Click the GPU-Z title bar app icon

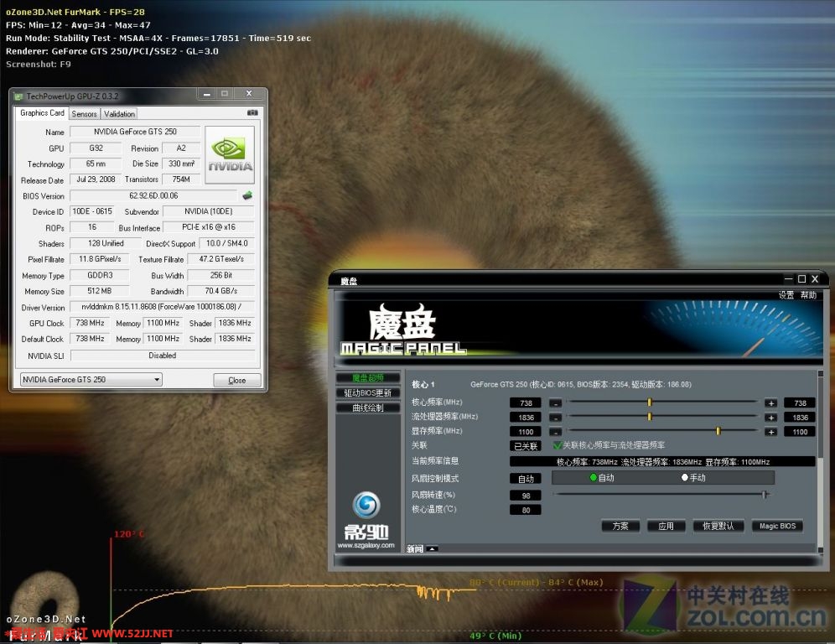click(18, 96)
